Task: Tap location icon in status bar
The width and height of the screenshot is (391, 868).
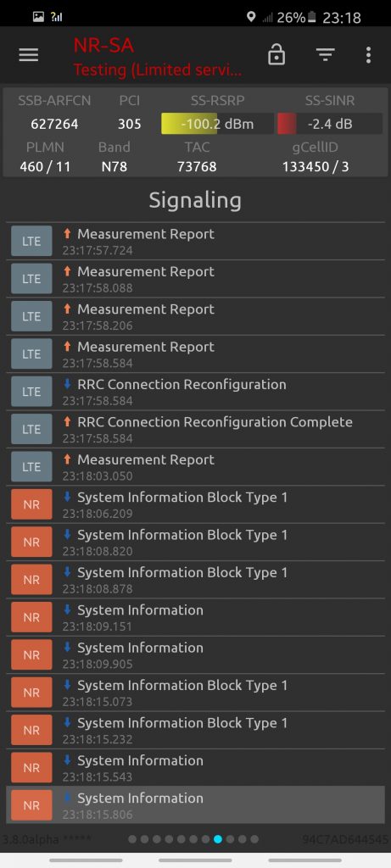Action: tap(251, 17)
